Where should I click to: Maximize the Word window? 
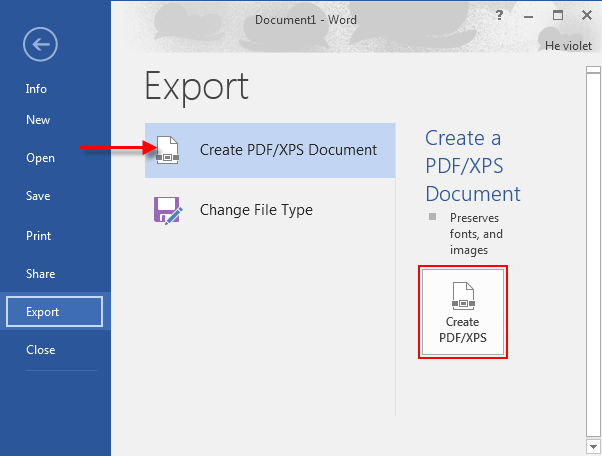click(558, 15)
